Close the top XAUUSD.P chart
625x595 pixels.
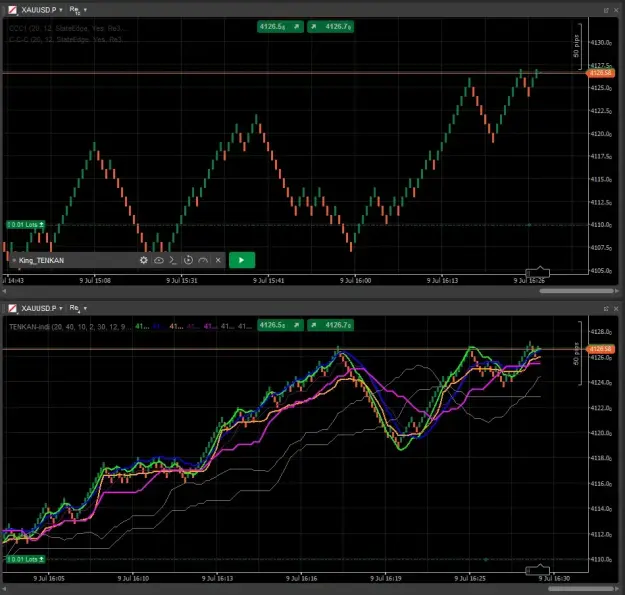(616, 10)
